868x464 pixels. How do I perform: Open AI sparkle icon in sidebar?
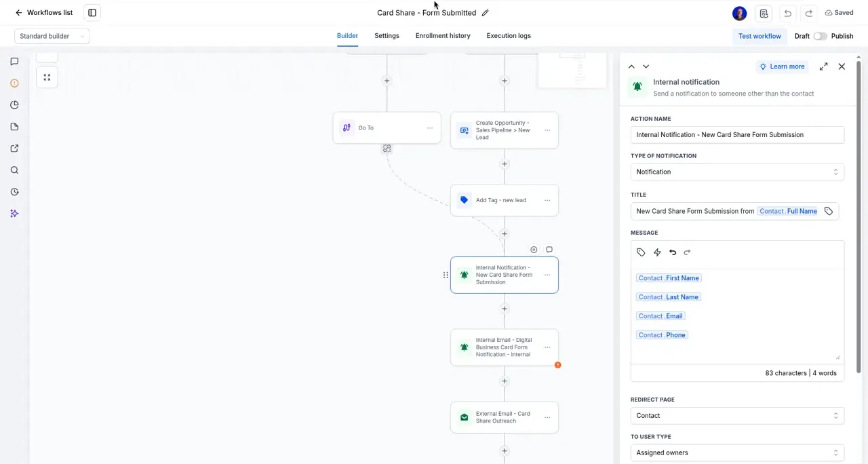(x=14, y=214)
